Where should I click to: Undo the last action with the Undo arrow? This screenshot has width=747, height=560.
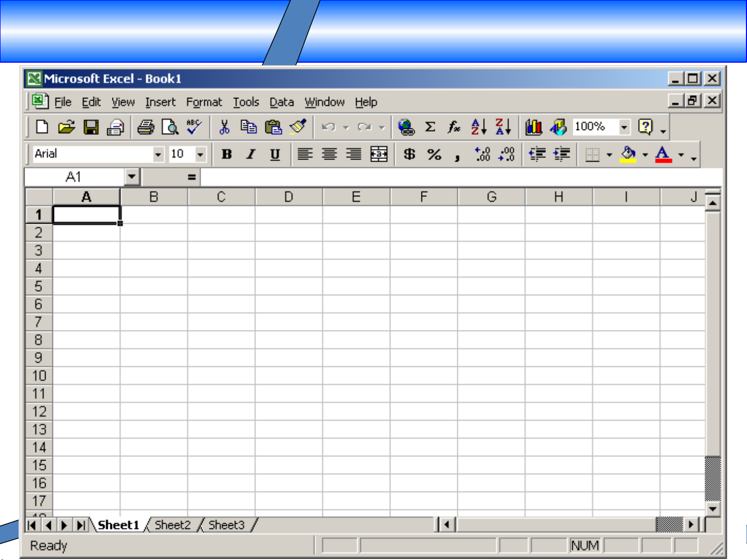pos(328,127)
